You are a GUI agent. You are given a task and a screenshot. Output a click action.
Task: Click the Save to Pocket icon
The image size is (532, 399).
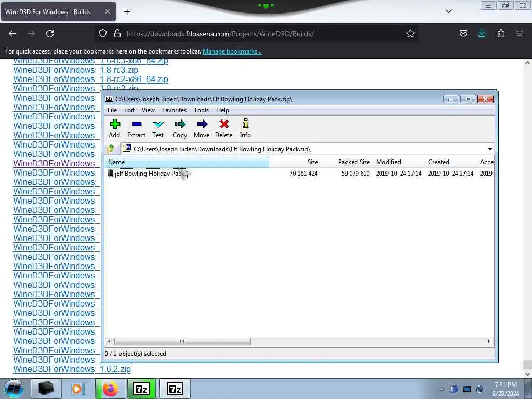463,33
